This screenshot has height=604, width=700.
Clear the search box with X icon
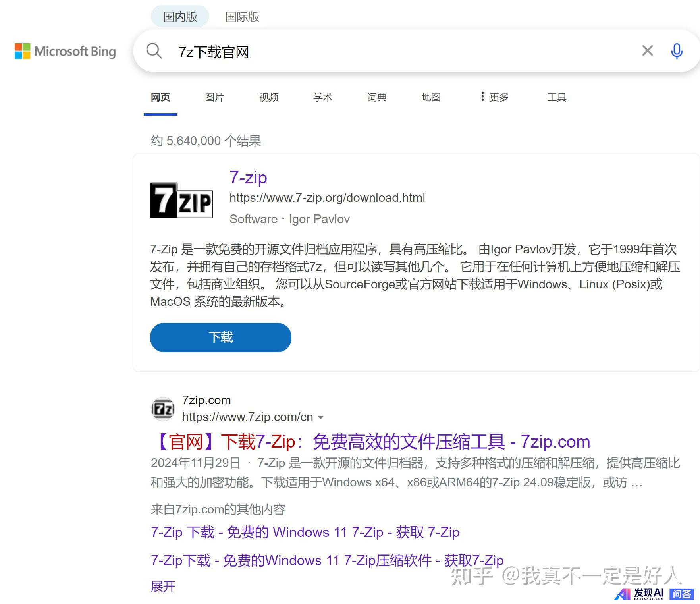coord(647,51)
